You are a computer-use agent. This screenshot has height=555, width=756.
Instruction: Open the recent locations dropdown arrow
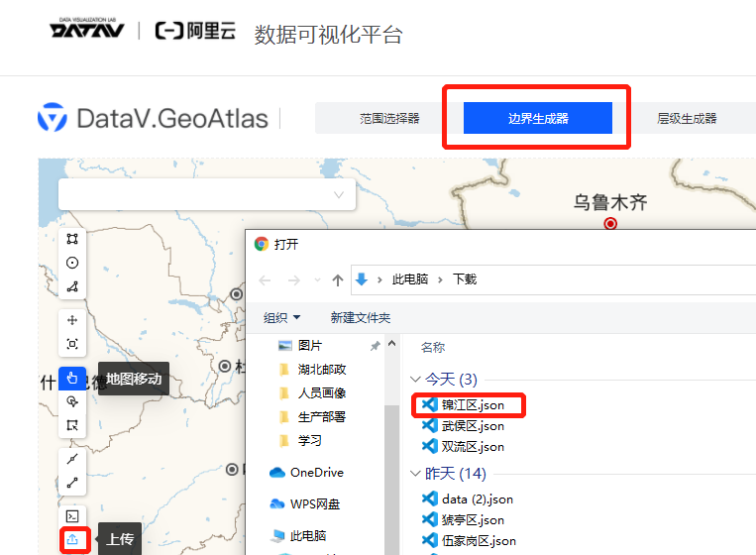(317, 280)
